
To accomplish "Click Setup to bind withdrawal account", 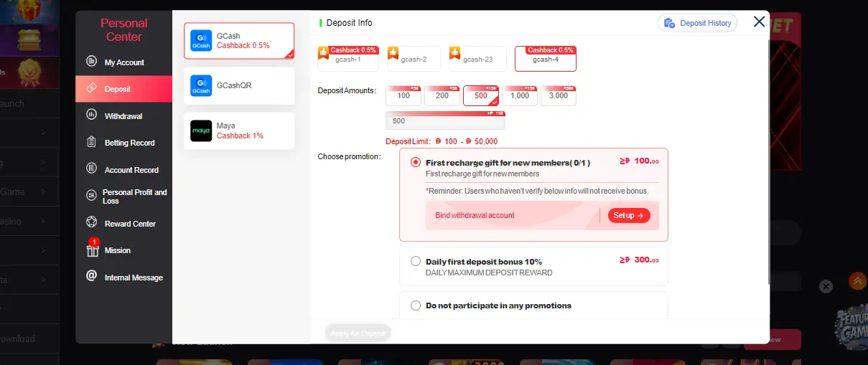I will click(629, 215).
